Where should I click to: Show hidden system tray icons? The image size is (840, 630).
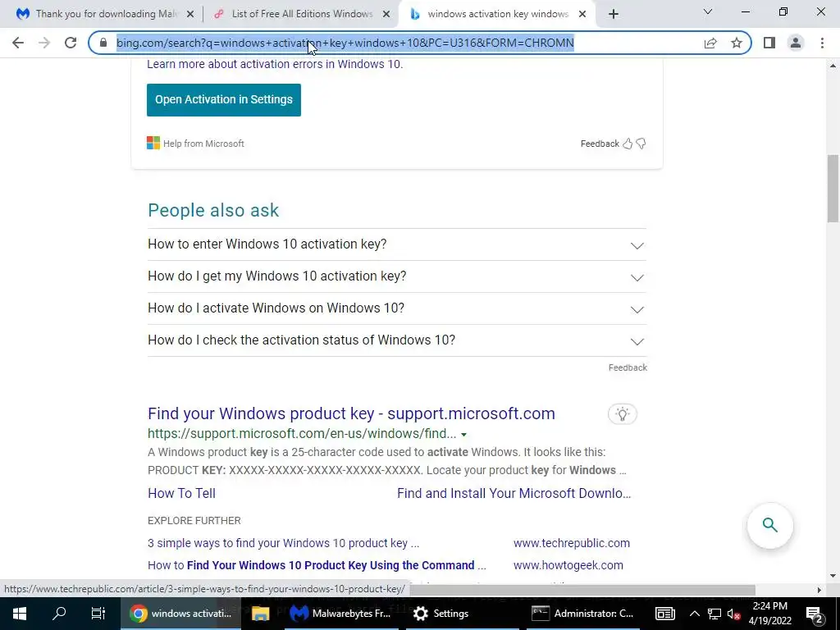pyautogui.click(x=694, y=614)
